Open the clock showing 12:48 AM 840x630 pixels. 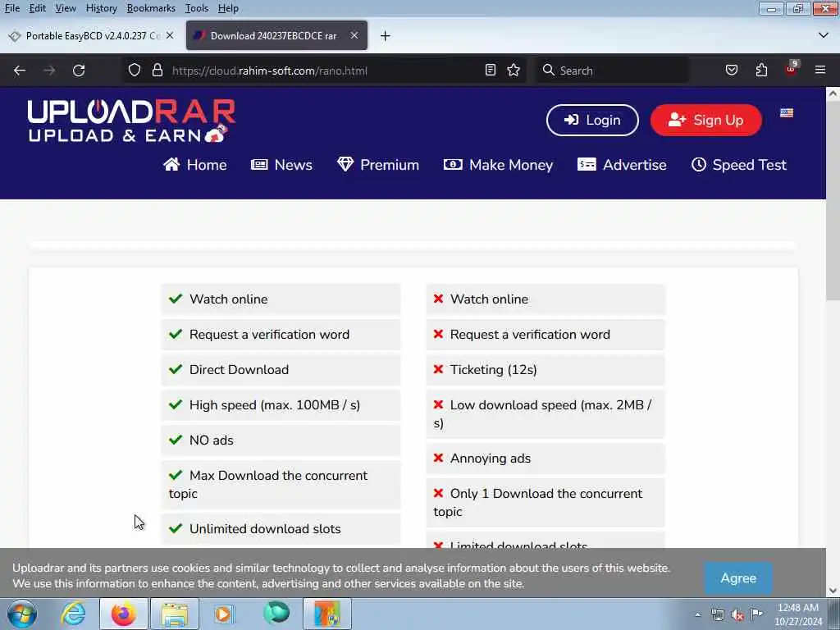[797, 614]
